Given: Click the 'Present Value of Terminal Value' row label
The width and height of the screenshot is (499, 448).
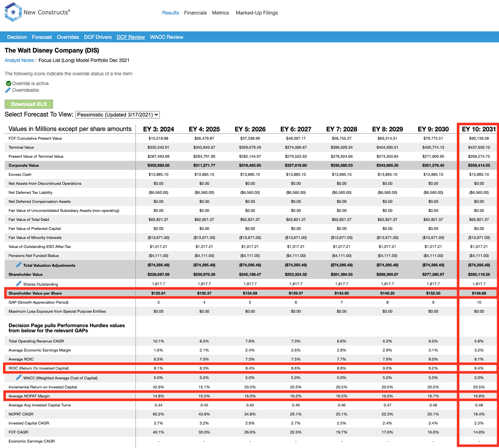Looking at the screenshot, I should coord(36,157).
